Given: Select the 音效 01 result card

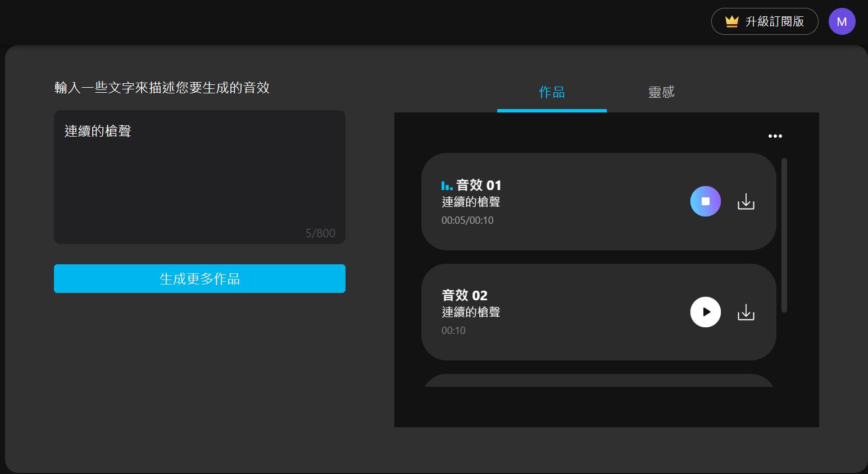Looking at the screenshot, I should pyautogui.click(x=562, y=201).
